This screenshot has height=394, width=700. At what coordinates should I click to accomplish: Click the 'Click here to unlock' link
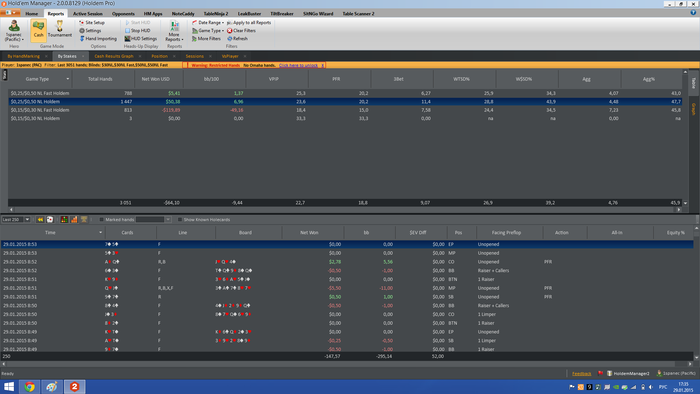point(298,65)
